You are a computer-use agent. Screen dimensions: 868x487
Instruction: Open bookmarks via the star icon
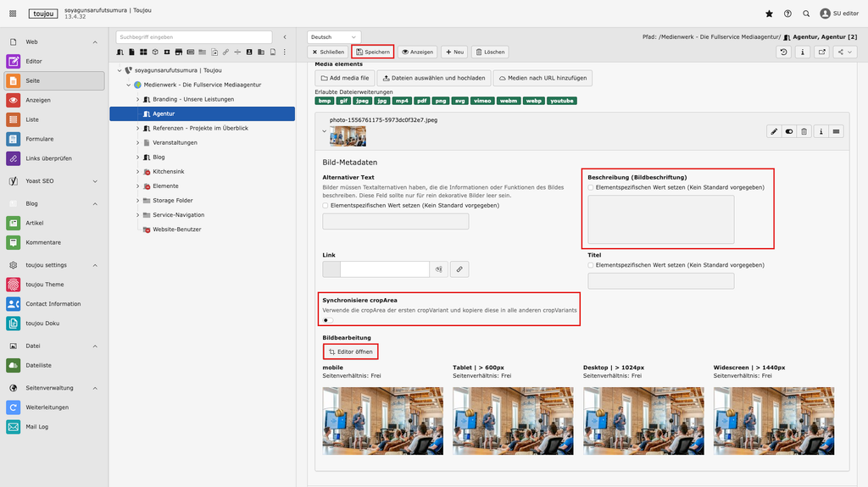tap(769, 14)
